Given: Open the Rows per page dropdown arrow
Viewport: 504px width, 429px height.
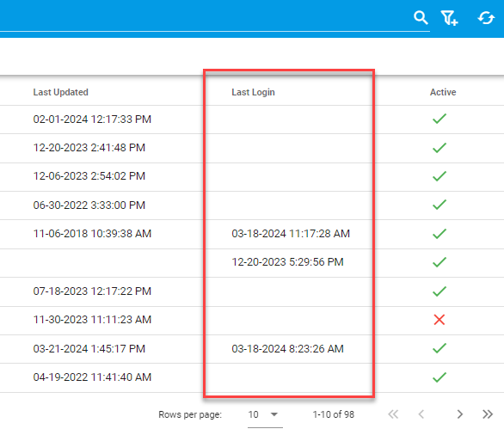Looking at the screenshot, I should 274,414.
